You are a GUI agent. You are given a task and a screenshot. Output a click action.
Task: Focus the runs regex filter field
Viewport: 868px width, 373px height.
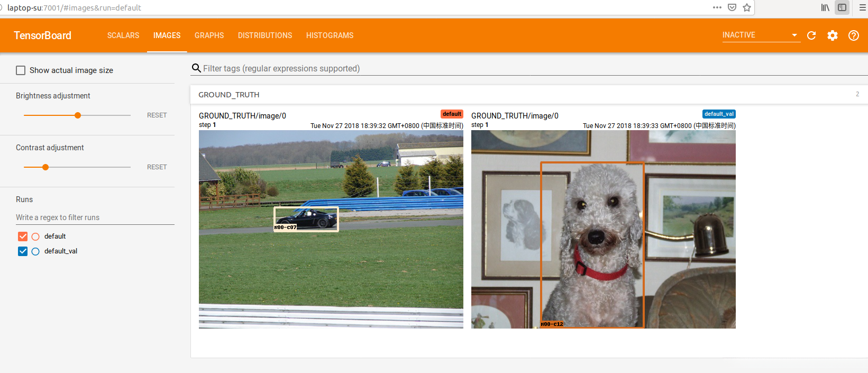click(95, 217)
